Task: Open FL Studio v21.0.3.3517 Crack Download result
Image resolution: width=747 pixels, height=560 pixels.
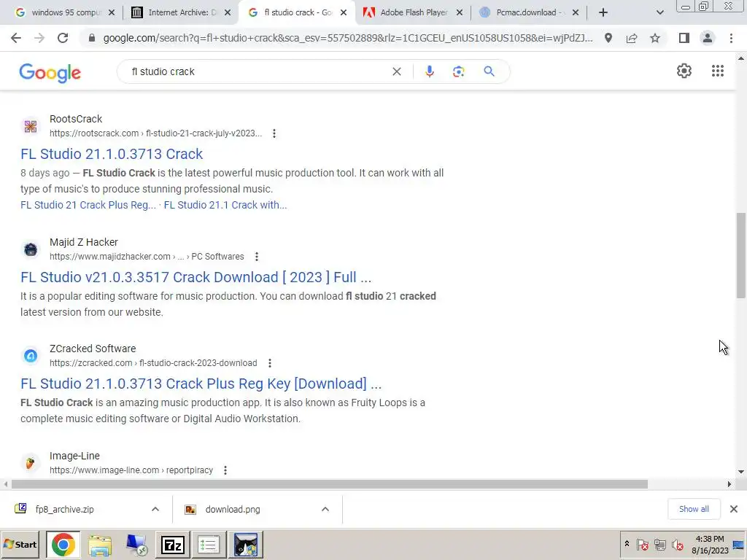Action: [196, 277]
